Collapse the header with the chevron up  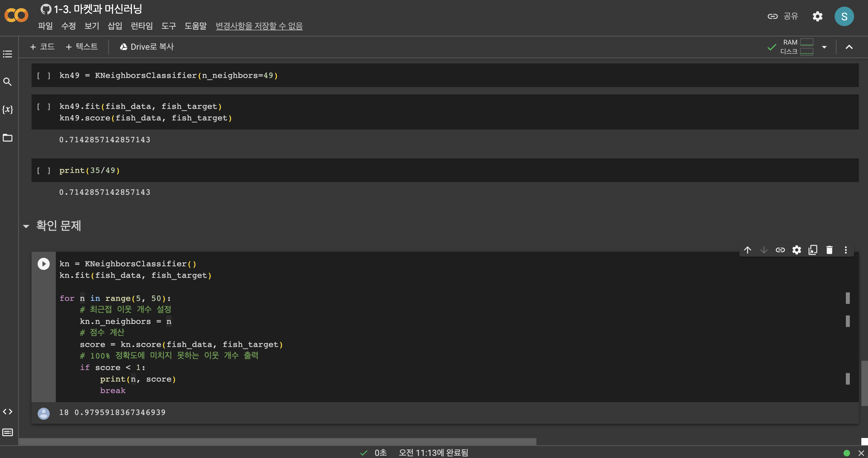tap(849, 47)
